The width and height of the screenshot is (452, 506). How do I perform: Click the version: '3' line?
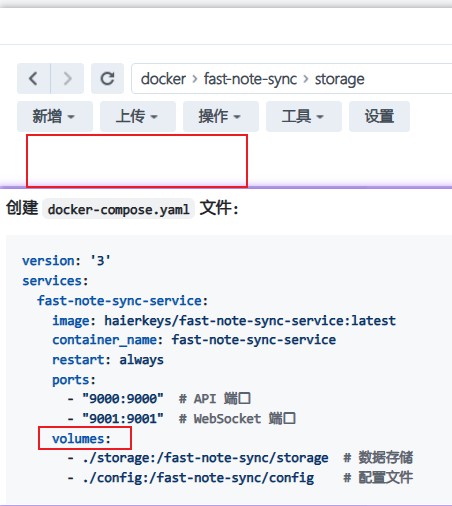coord(66,260)
